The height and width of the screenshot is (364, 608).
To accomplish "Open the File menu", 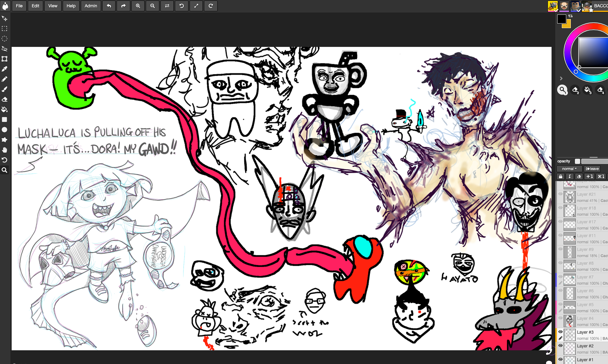I will click(19, 6).
